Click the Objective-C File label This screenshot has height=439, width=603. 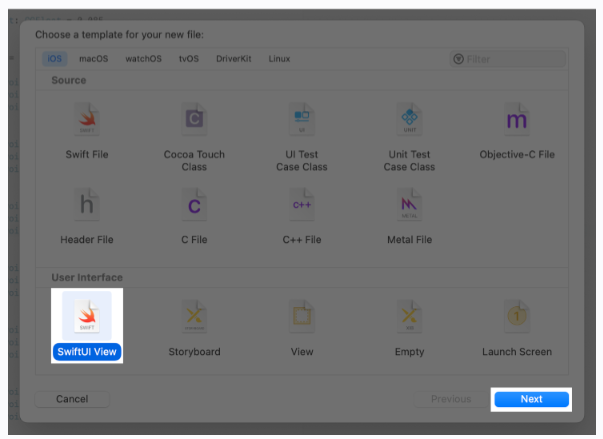(517, 155)
